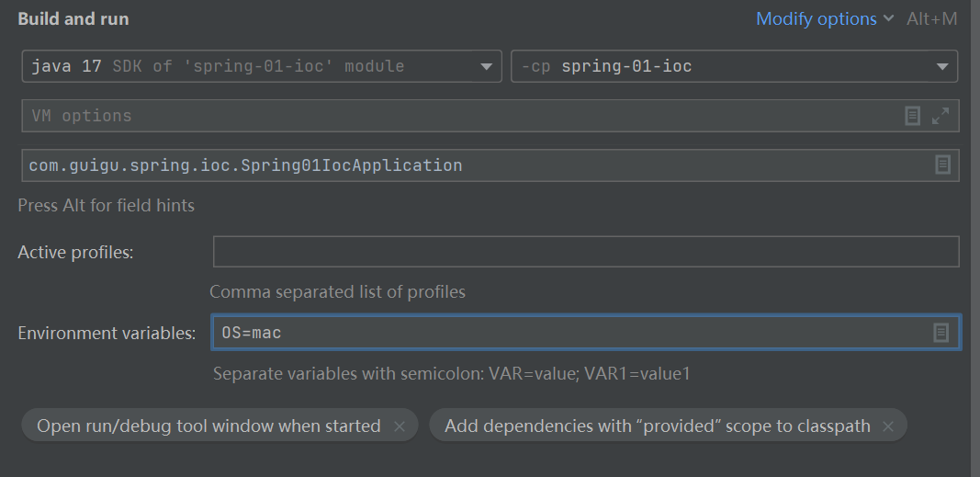
Task: Click the Environment variables label
Action: [x=107, y=334]
